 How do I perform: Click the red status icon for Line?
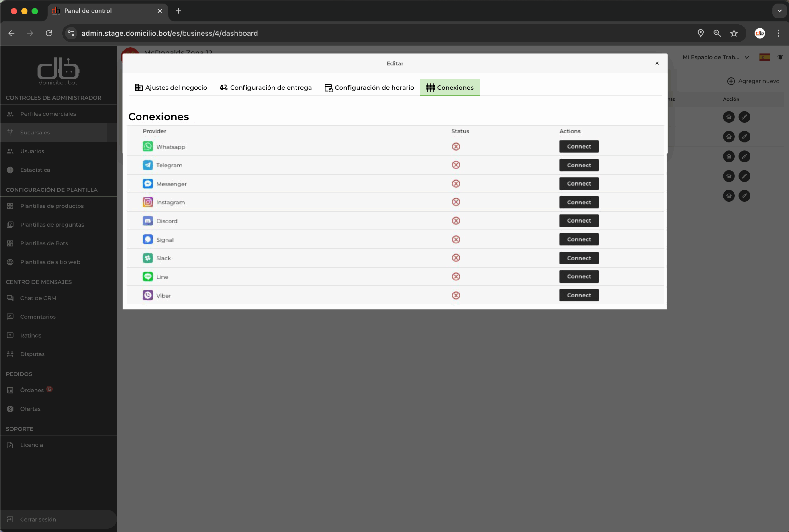(x=456, y=276)
